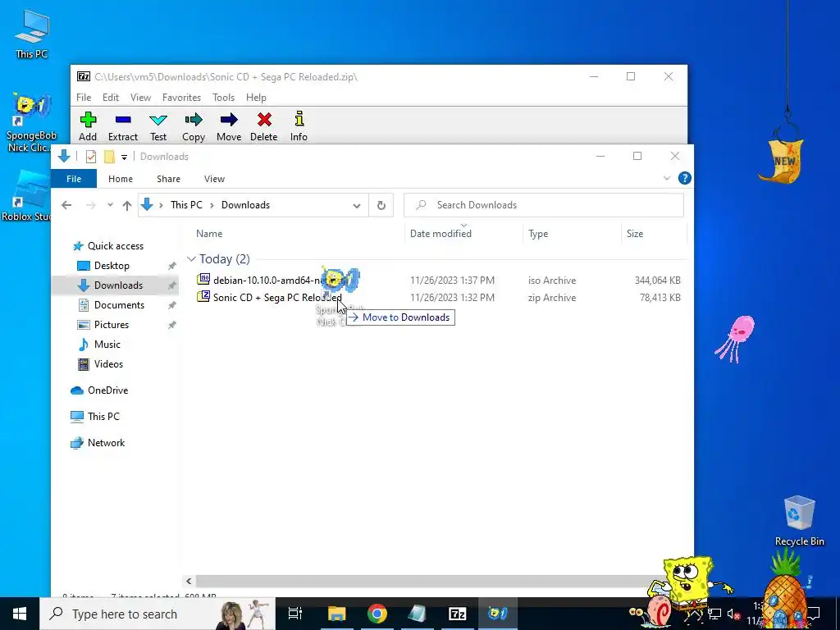Click the Copy arrow icon in 7-Zip
This screenshot has height=630, width=840.
194,119
